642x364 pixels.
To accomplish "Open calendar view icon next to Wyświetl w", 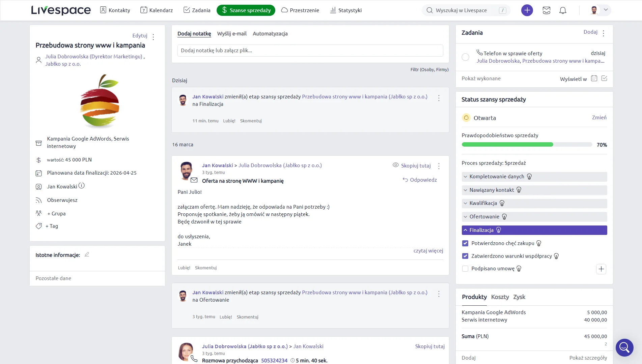I will click(594, 78).
